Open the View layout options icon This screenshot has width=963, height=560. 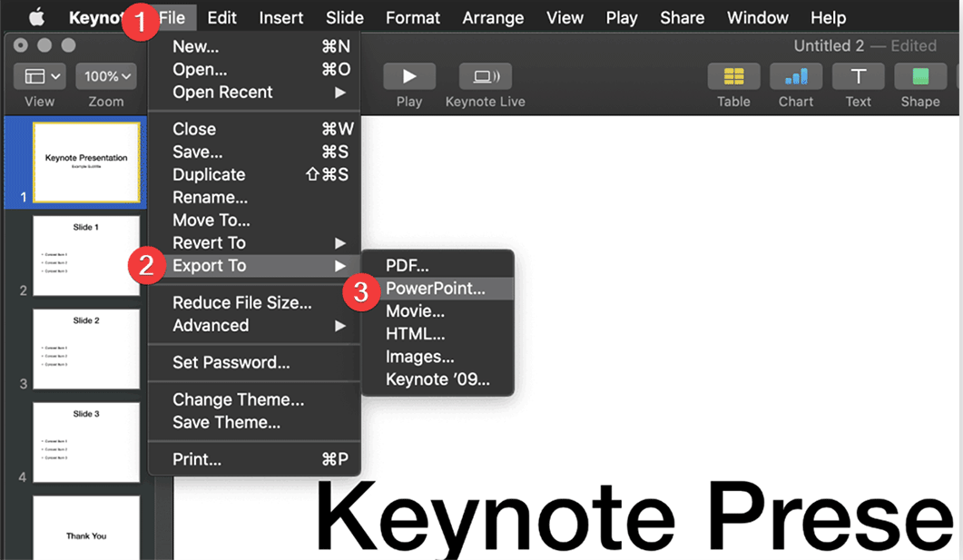[x=38, y=76]
